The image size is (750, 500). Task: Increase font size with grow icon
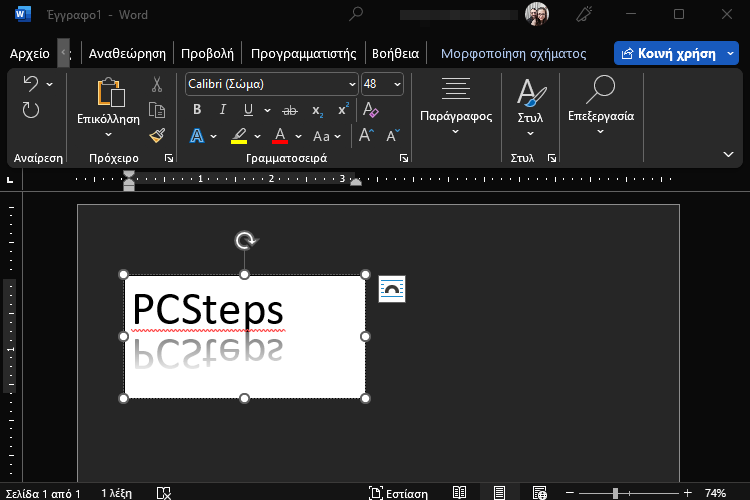pos(366,136)
